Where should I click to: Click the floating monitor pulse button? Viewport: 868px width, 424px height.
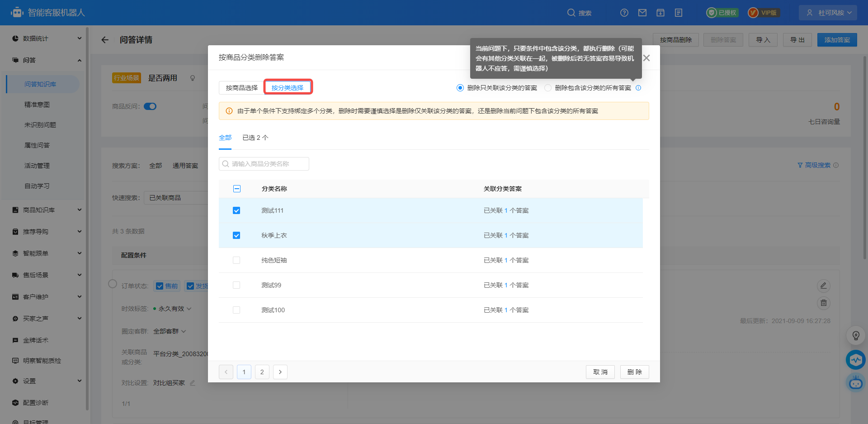856,360
